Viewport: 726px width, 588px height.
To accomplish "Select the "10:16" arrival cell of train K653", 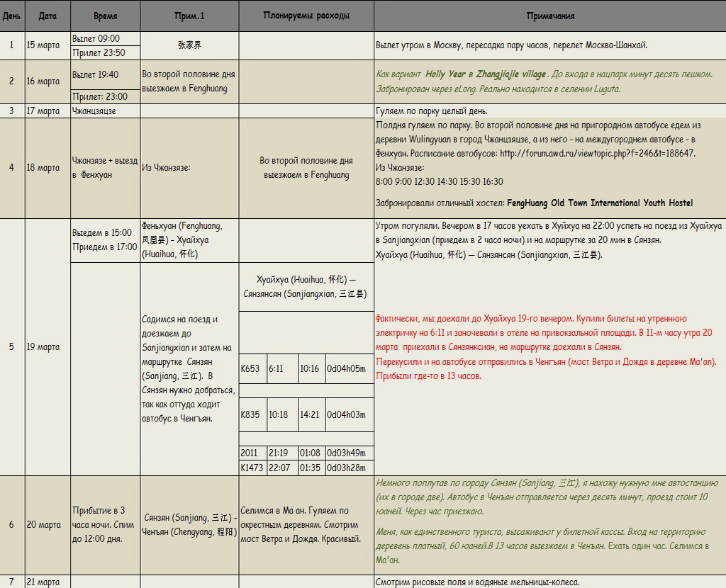I will point(312,368).
